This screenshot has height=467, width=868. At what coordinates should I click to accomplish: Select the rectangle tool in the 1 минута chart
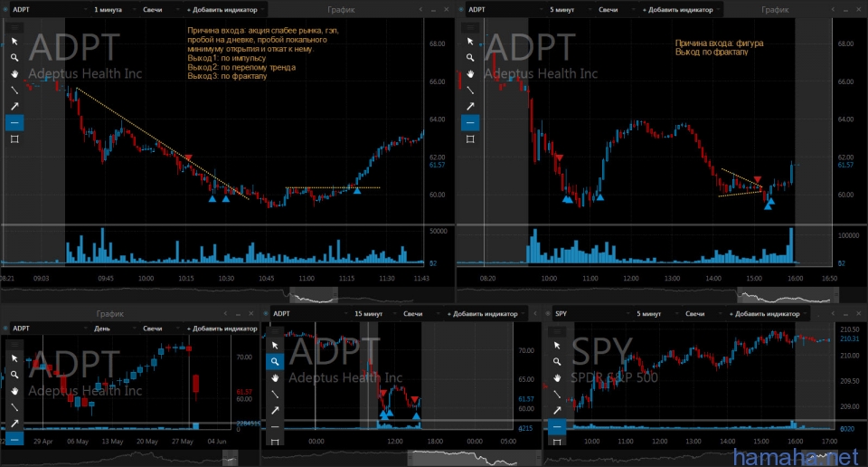pos(14,139)
